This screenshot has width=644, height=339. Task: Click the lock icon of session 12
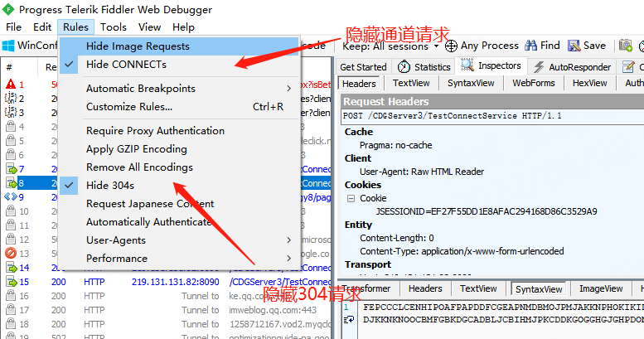(11, 240)
